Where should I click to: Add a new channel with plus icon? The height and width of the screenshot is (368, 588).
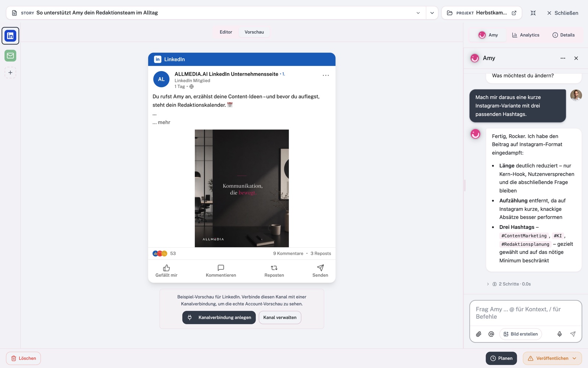pos(10,72)
